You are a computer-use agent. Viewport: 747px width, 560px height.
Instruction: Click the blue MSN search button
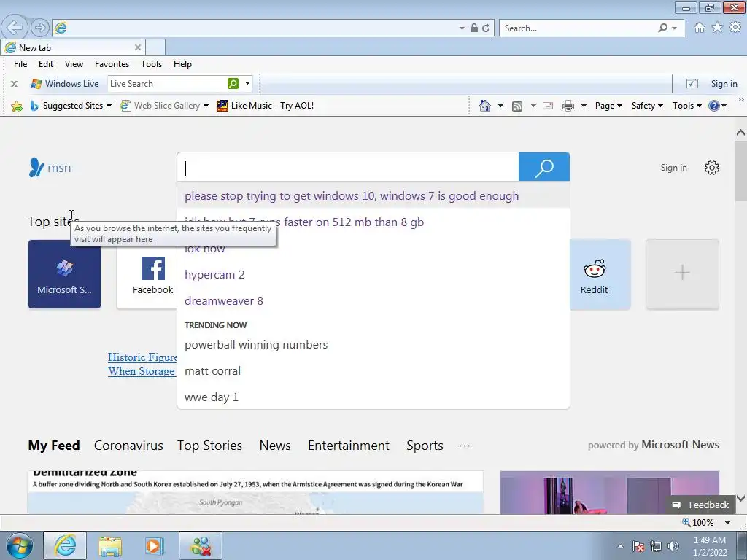544,167
